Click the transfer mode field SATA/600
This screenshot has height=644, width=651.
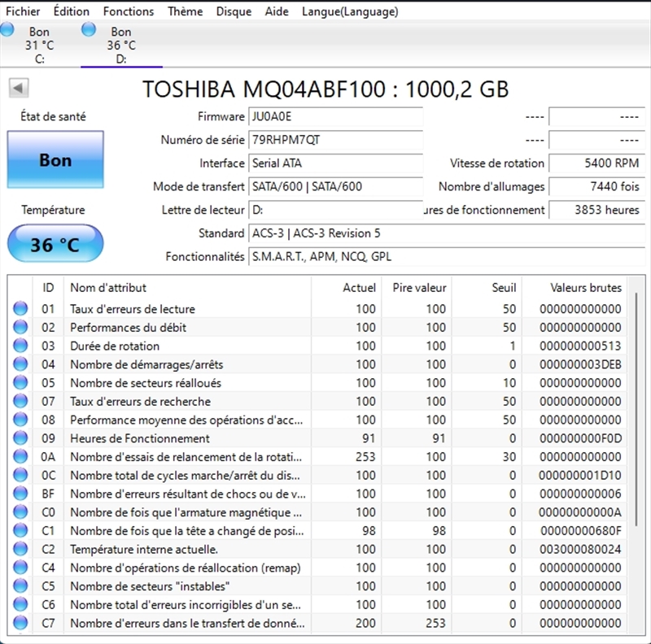335,186
